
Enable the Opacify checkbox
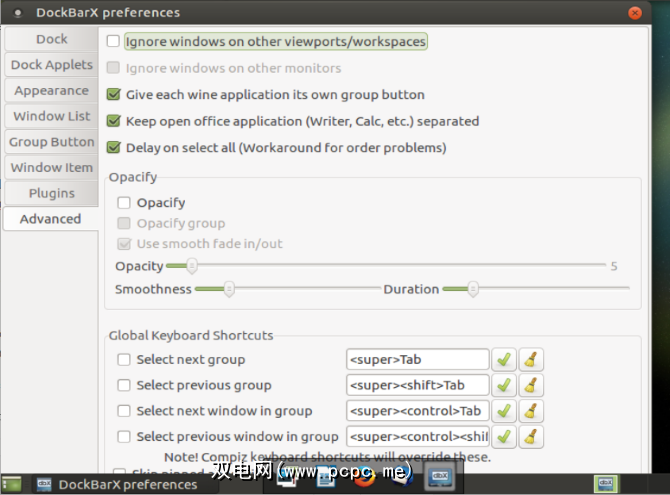pyautogui.click(x=125, y=203)
